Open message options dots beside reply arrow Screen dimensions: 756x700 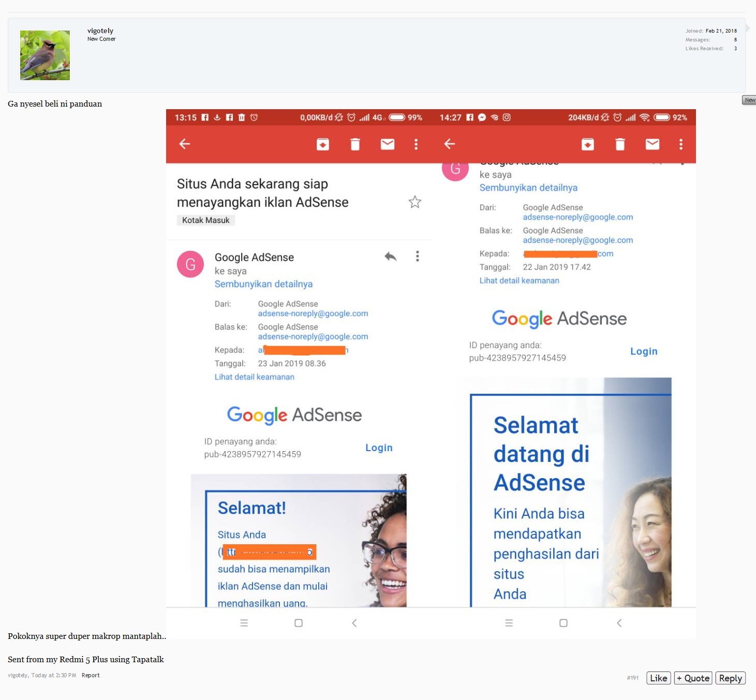[x=418, y=256]
